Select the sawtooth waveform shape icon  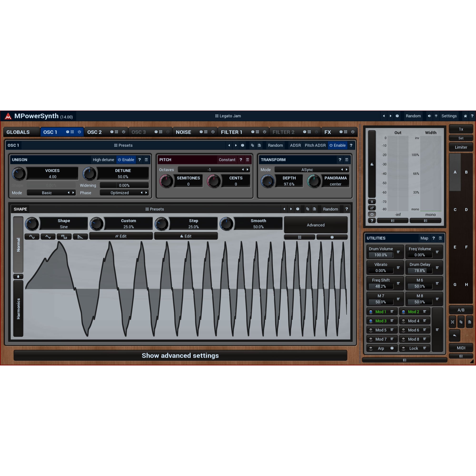pos(80,237)
